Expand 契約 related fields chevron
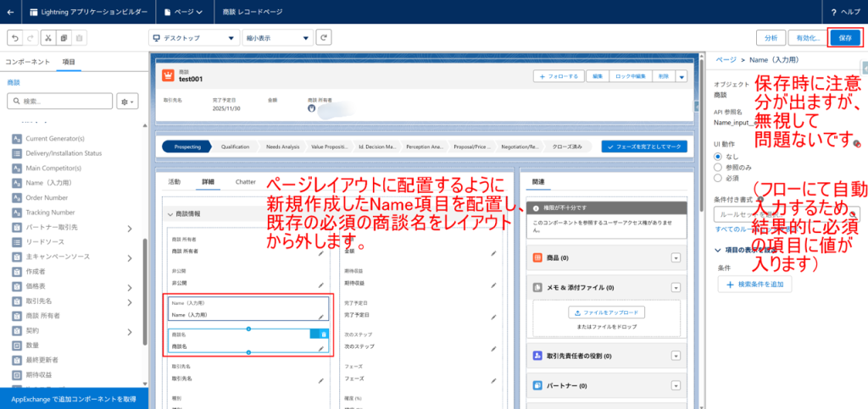 tap(130, 332)
